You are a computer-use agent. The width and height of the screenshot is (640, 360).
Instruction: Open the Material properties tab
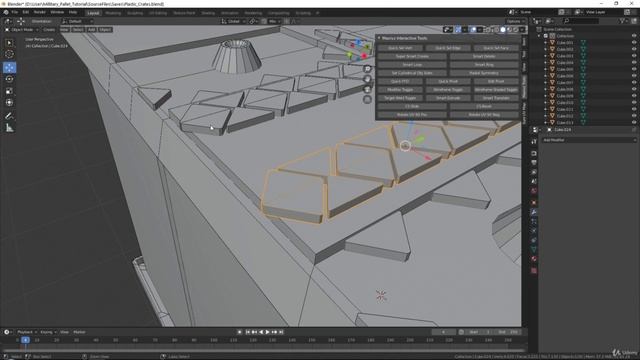click(534, 259)
